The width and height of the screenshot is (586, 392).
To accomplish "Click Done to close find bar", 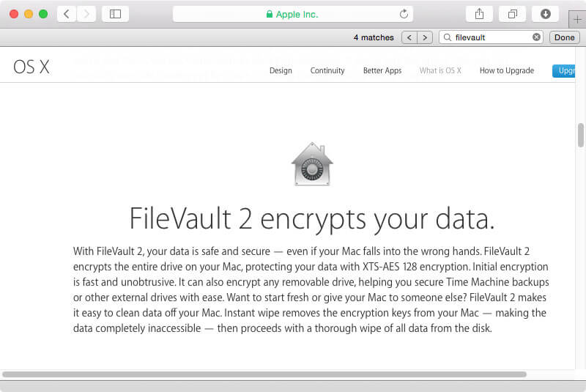I will click(564, 37).
